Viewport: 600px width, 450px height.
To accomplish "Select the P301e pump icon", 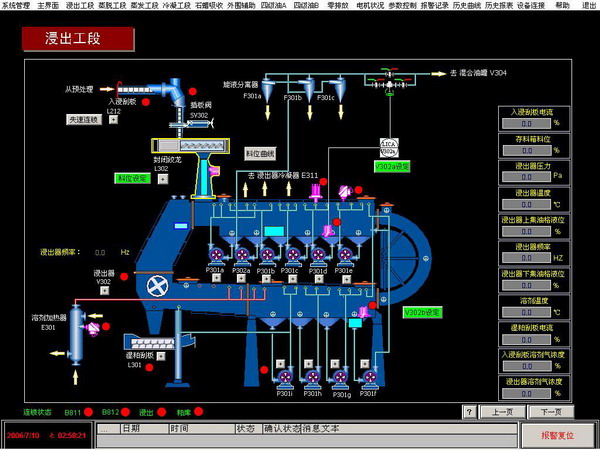I will point(344,255).
